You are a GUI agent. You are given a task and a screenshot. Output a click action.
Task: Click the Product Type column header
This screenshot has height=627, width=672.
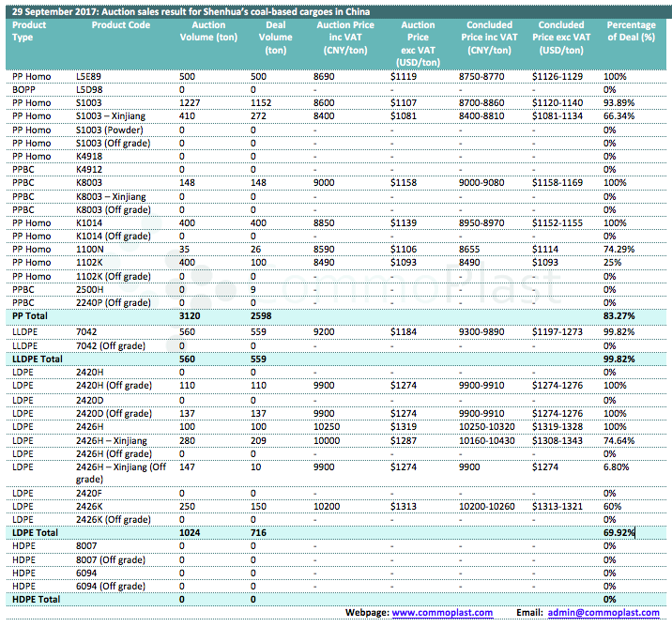point(28,31)
